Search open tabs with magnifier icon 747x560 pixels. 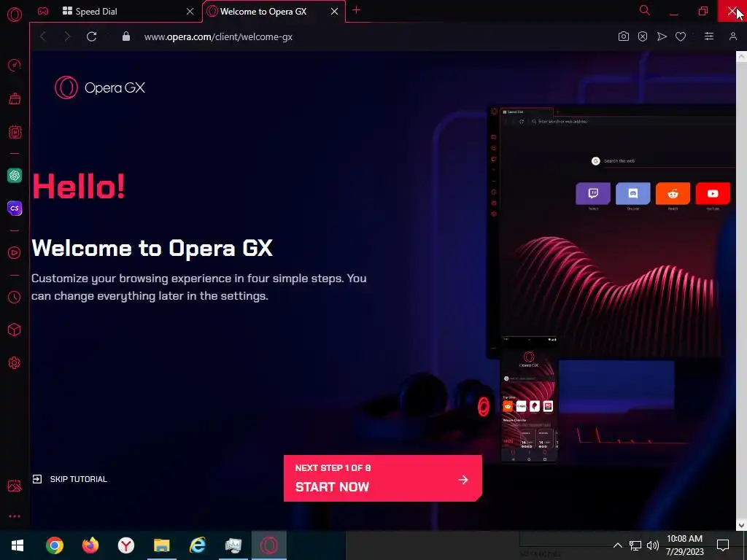(645, 10)
